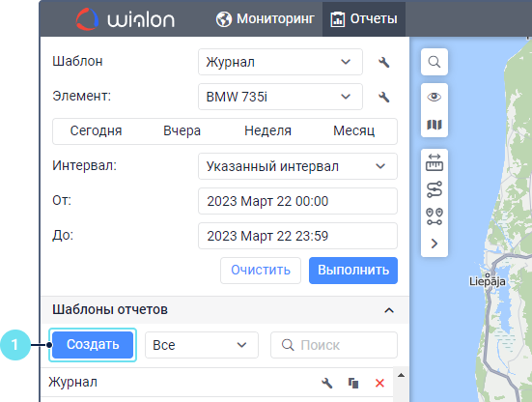Edit Журнал template in the list

click(326, 383)
